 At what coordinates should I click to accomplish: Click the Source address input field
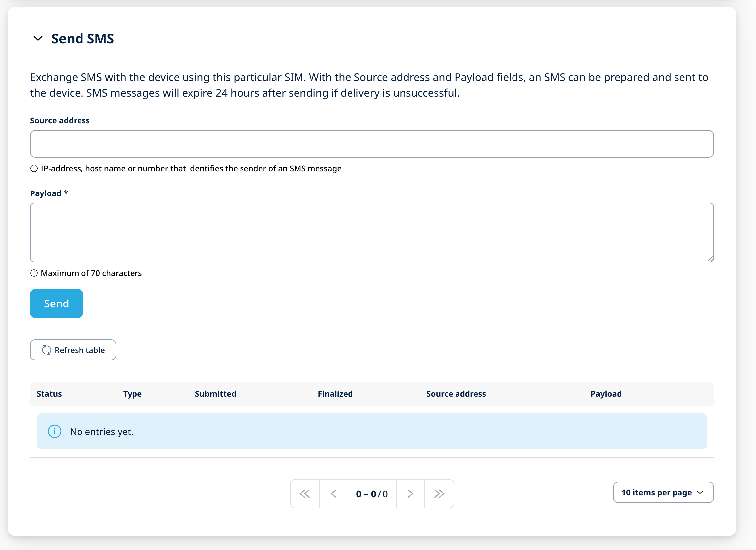click(371, 144)
